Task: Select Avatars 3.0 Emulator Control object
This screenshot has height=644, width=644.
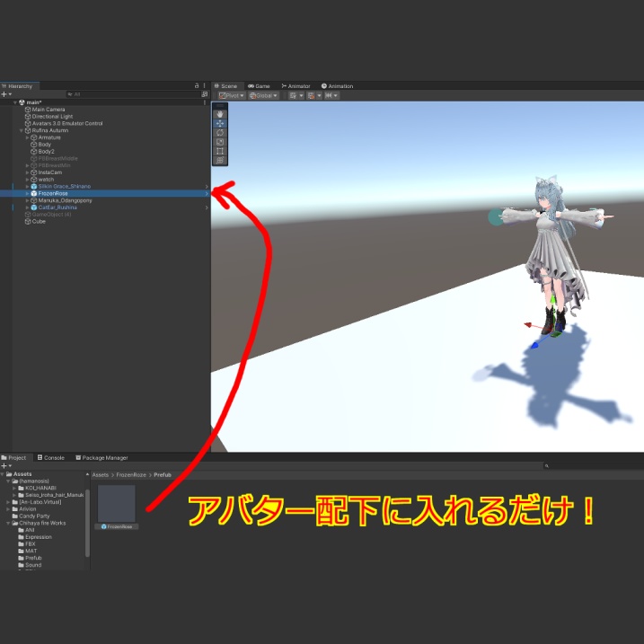Action: coord(67,123)
